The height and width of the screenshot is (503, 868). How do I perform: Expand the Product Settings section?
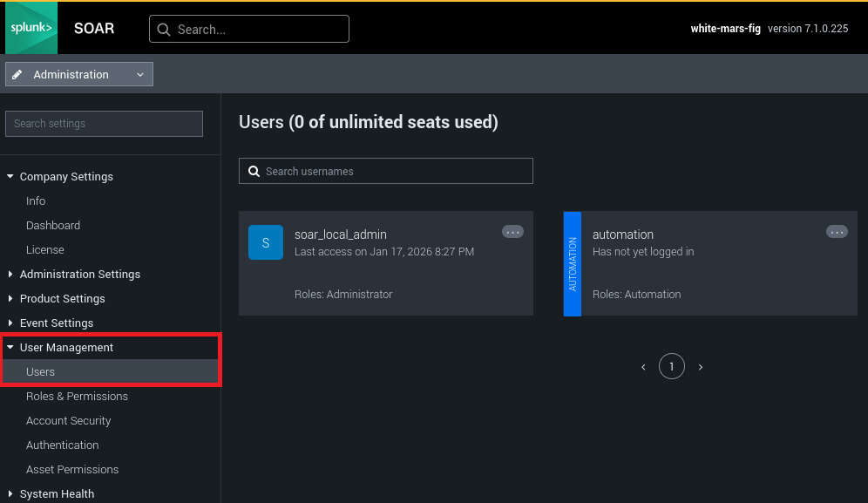[x=10, y=299]
